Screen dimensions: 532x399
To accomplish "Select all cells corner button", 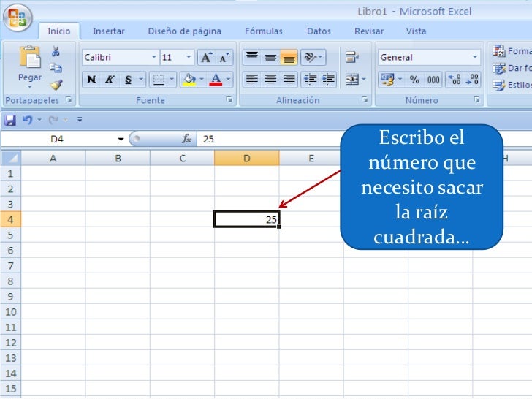I will (11, 158).
